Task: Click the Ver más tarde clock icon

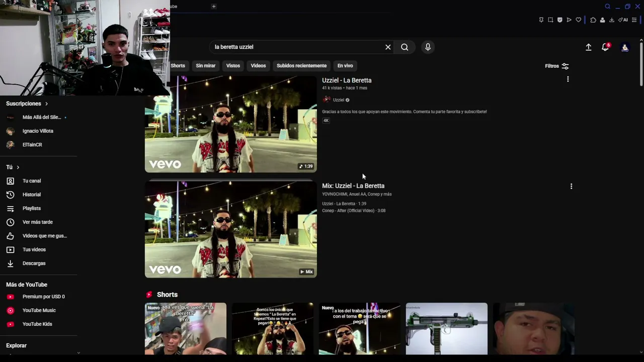Action: click(x=10, y=222)
